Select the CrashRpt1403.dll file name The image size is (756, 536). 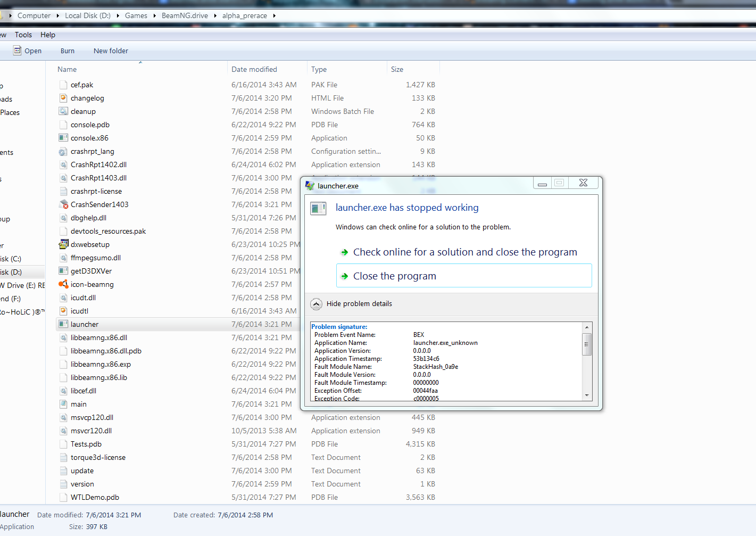(98, 178)
